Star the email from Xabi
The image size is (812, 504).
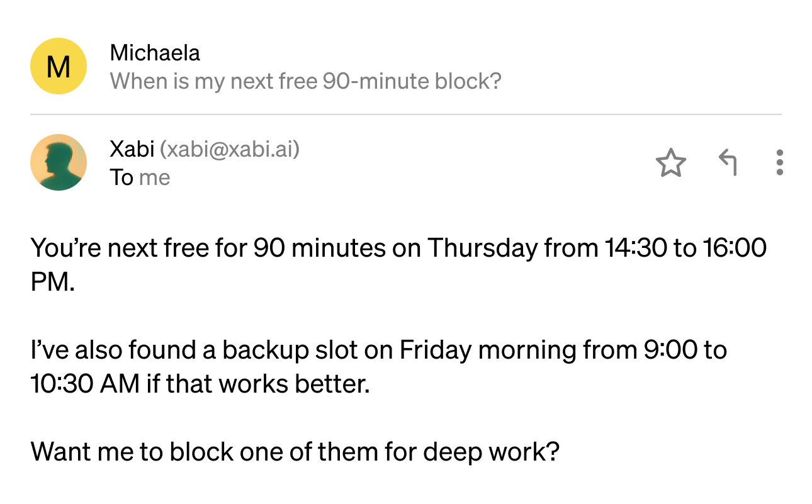(670, 164)
